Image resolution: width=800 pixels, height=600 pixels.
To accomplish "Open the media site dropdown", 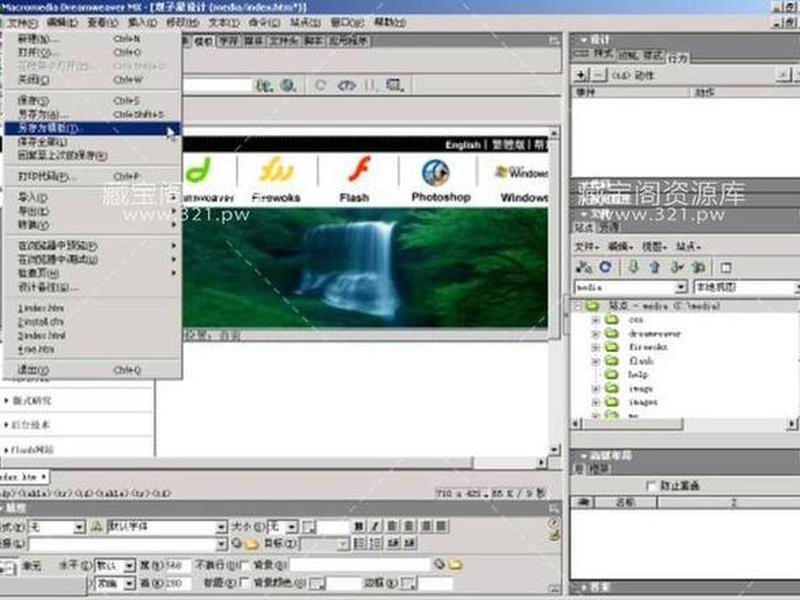I will [x=681, y=287].
